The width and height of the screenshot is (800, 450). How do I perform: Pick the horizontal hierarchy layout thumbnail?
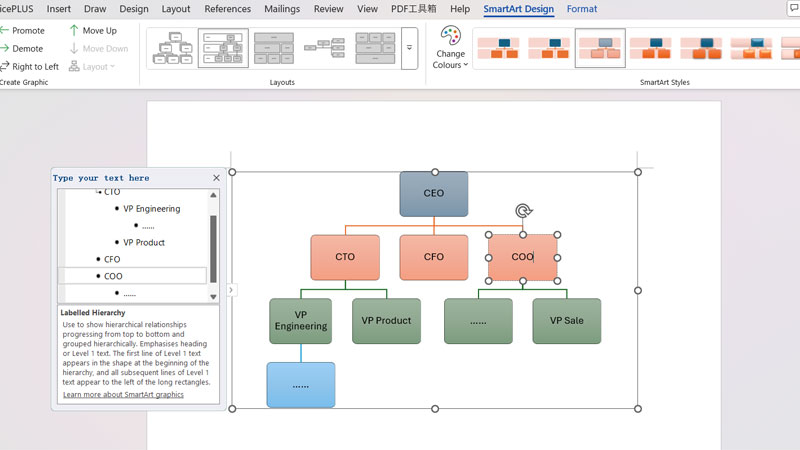click(x=324, y=48)
